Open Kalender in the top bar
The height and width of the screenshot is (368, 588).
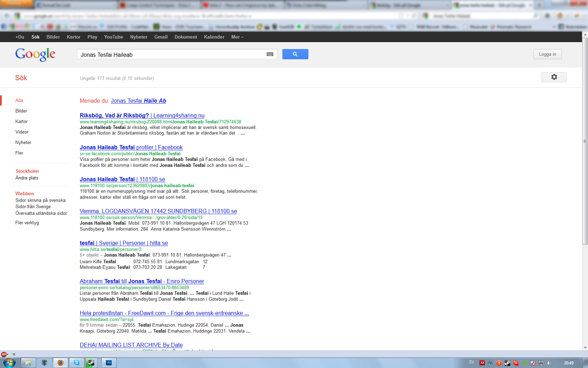[x=214, y=37]
